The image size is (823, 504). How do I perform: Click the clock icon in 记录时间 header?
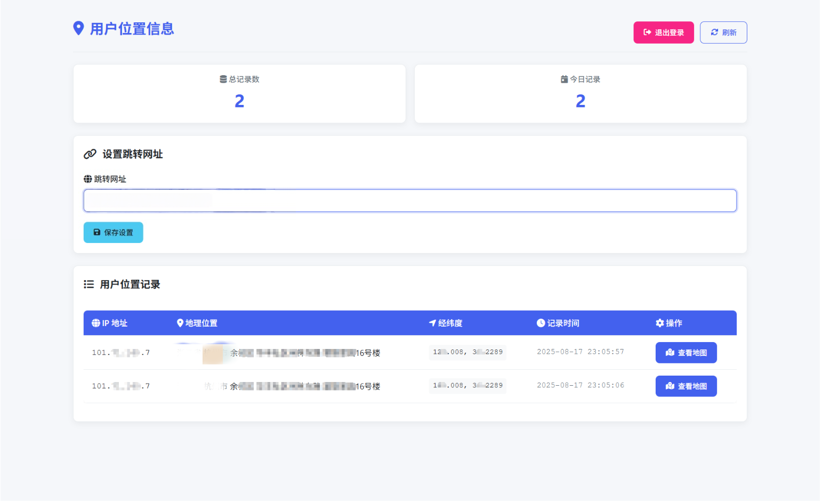click(540, 323)
